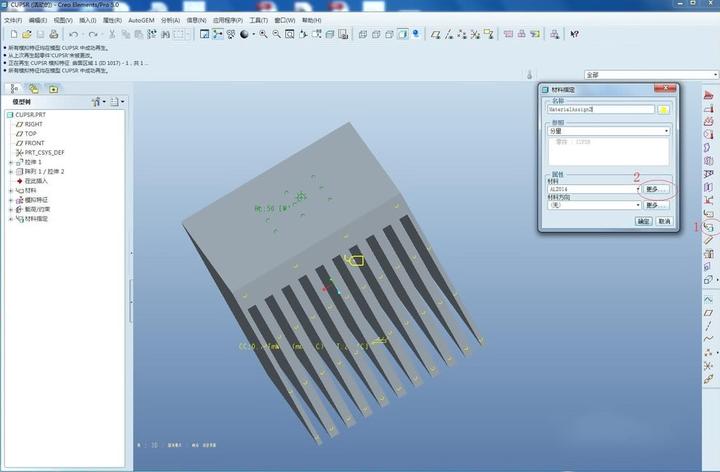Click the zoom in magnifier icon
Image resolution: width=720 pixels, height=472 pixels.
pos(263,34)
